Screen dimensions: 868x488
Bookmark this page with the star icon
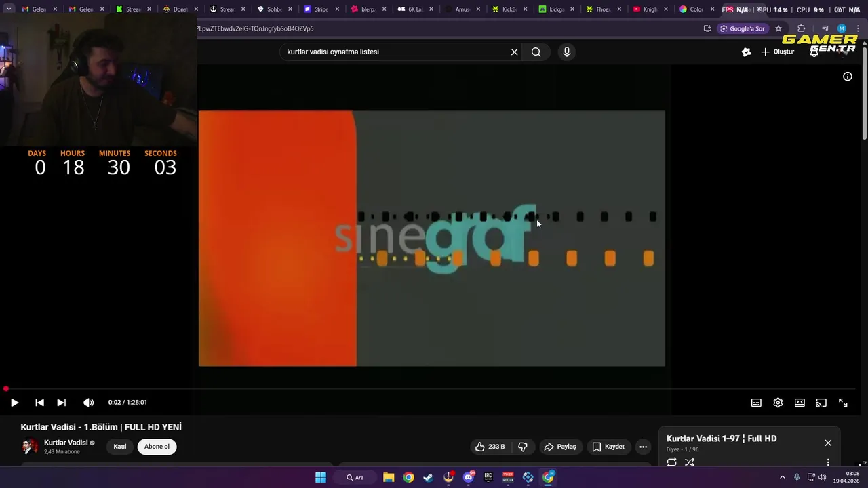[x=778, y=28]
